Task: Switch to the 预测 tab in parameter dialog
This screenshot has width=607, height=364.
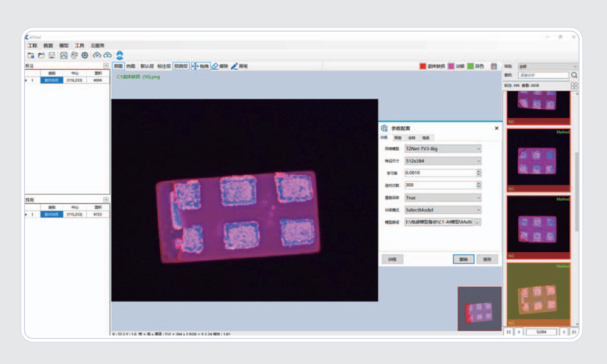Action: coord(398,138)
